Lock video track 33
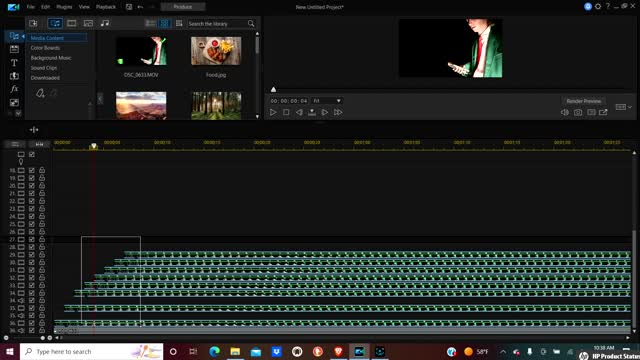640x360 pixels. pyautogui.click(x=42, y=285)
